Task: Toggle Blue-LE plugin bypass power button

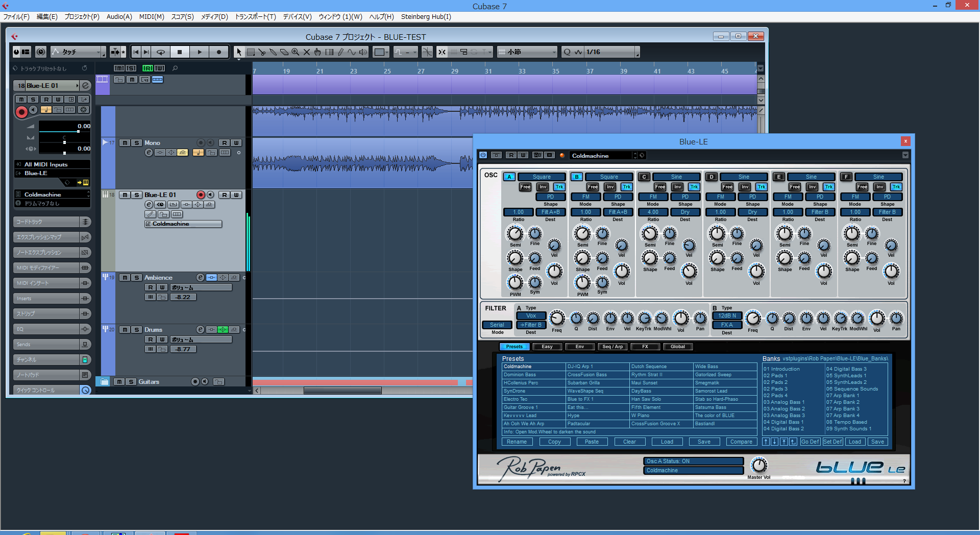Action: (483, 155)
